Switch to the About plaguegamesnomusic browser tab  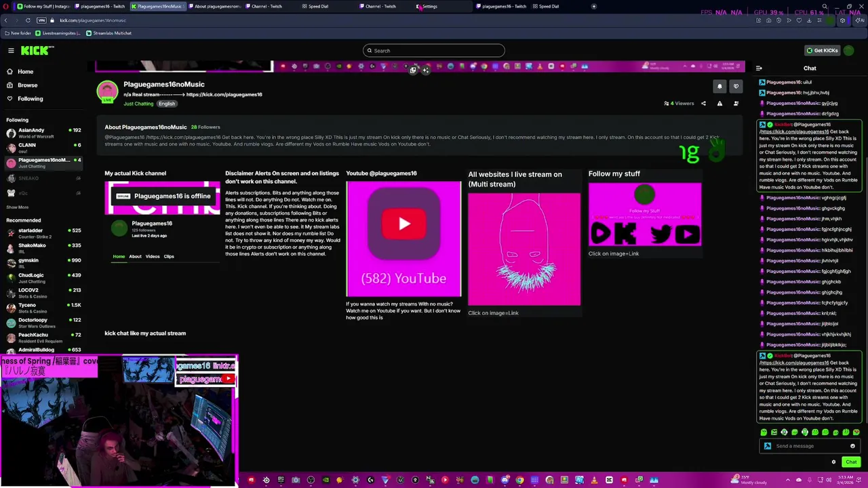tap(214, 6)
